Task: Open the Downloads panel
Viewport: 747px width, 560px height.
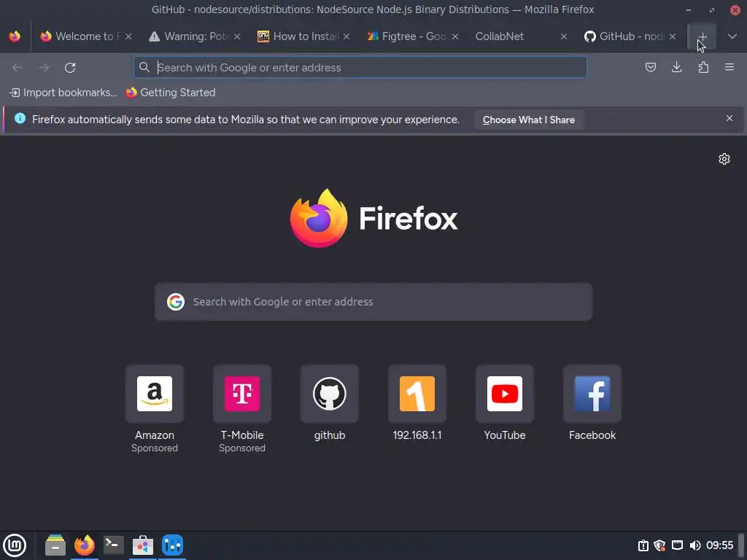Action: click(676, 67)
